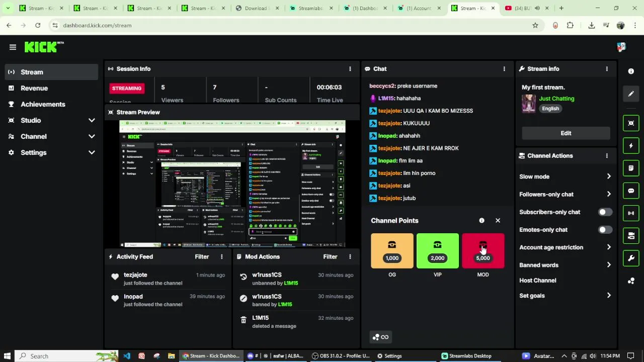Enable Emotes-only chat toggle
The image size is (644, 362).
point(605,230)
